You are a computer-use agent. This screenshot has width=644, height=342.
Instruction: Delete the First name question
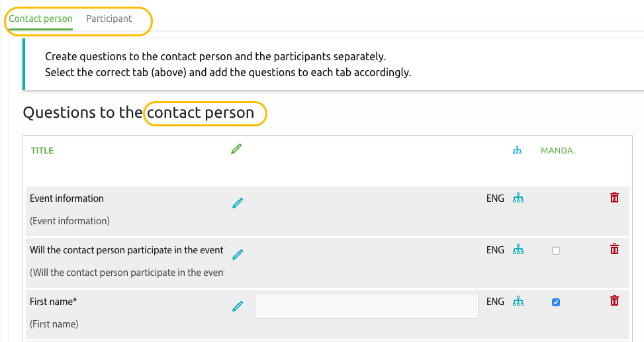(614, 301)
